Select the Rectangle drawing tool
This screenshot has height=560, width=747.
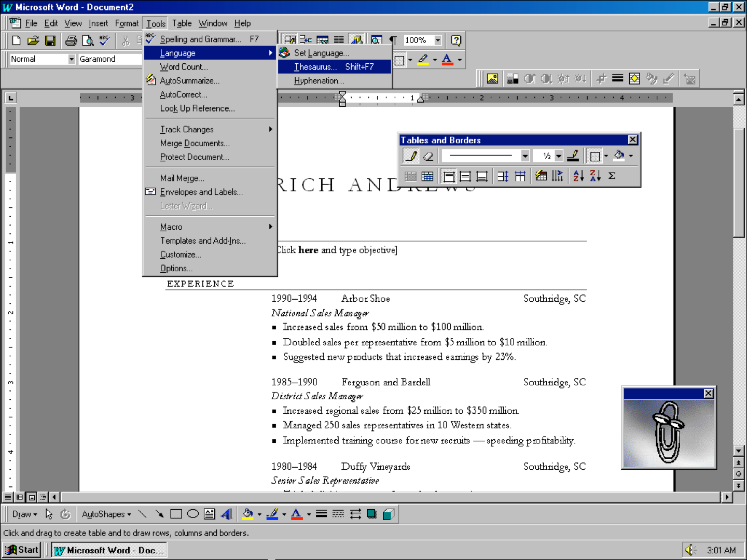pyautogui.click(x=176, y=514)
